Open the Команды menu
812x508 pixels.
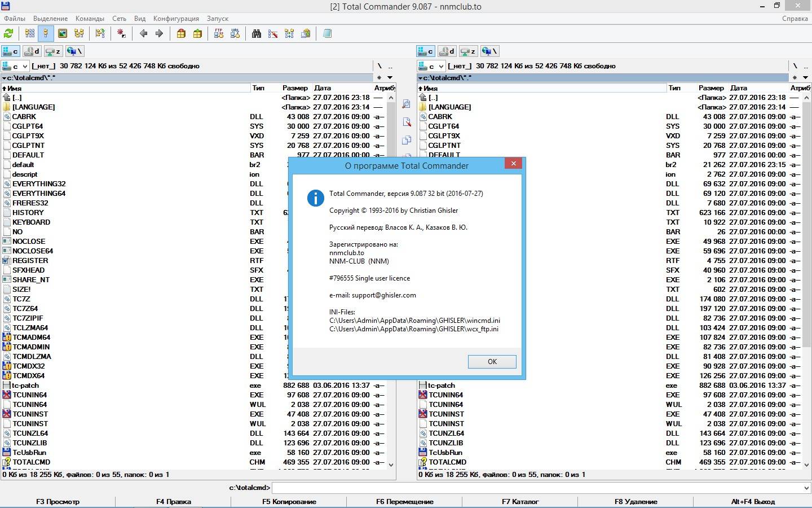[x=89, y=19]
